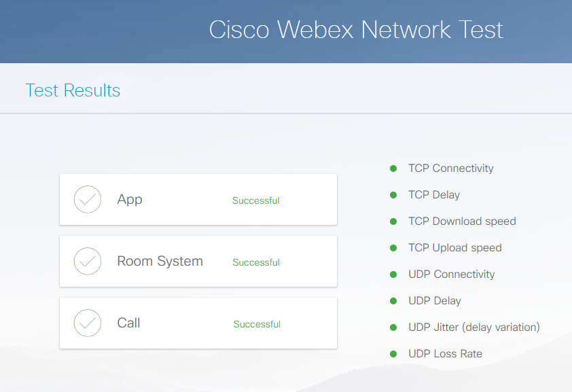572x392 pixels.
Task: Expand the Room System result card
Action: [198, 261]
